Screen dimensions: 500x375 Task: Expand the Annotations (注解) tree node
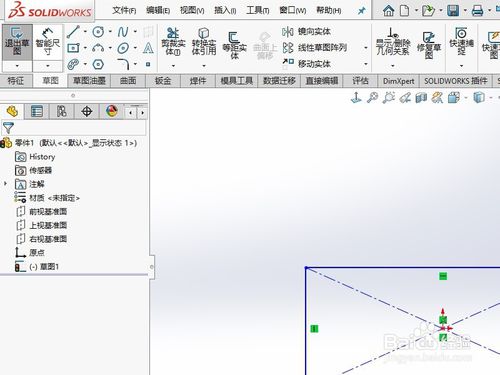pyautogui.click(x=5, y=184)
